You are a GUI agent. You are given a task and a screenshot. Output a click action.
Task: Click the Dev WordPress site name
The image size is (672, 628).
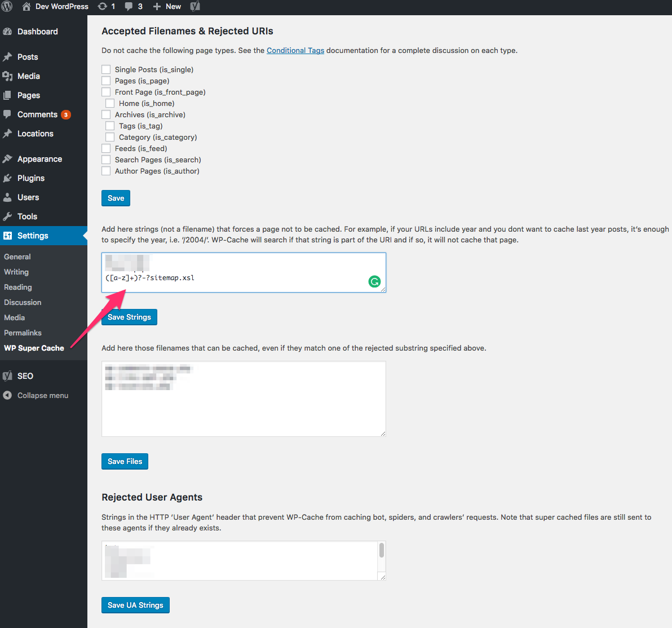tap(61, 6)
